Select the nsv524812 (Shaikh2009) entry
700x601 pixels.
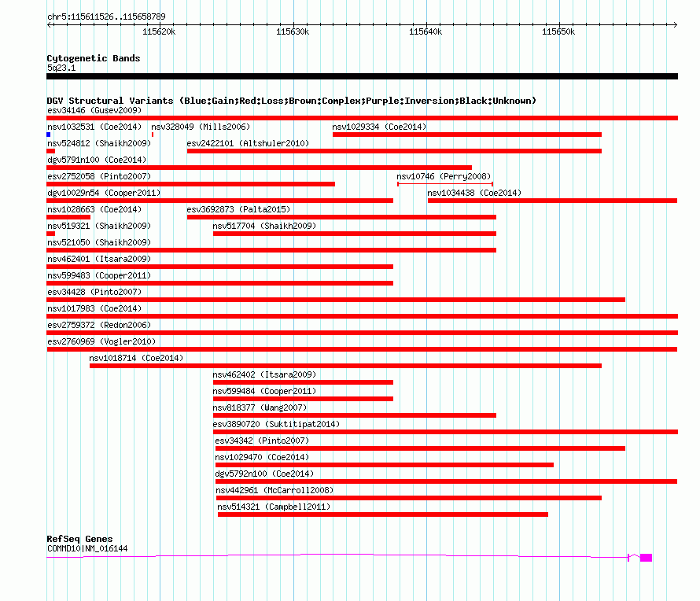(99, 143)
